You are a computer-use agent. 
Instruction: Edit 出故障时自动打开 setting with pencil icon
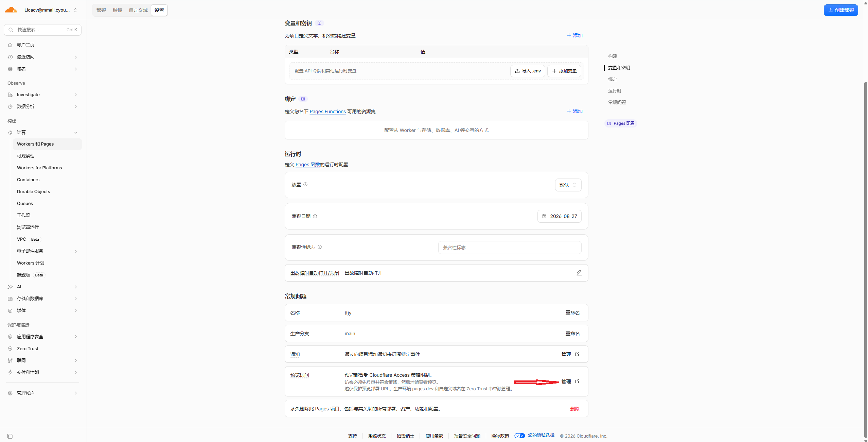click(x=579, y=273)
